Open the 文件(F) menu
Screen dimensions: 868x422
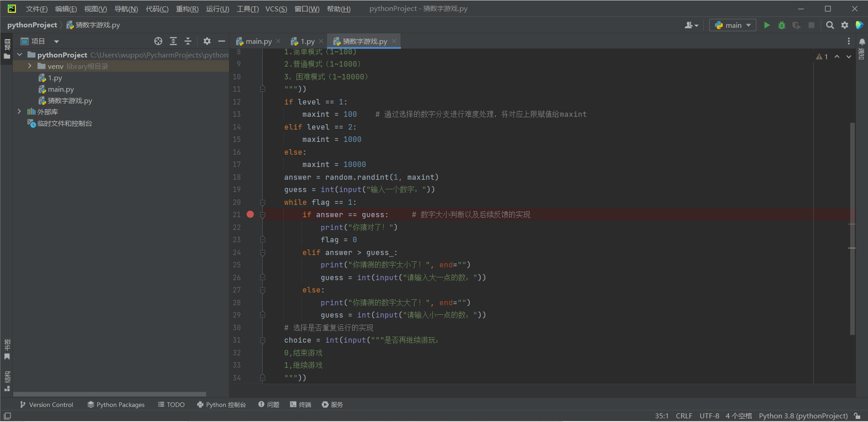click(36, 9)
